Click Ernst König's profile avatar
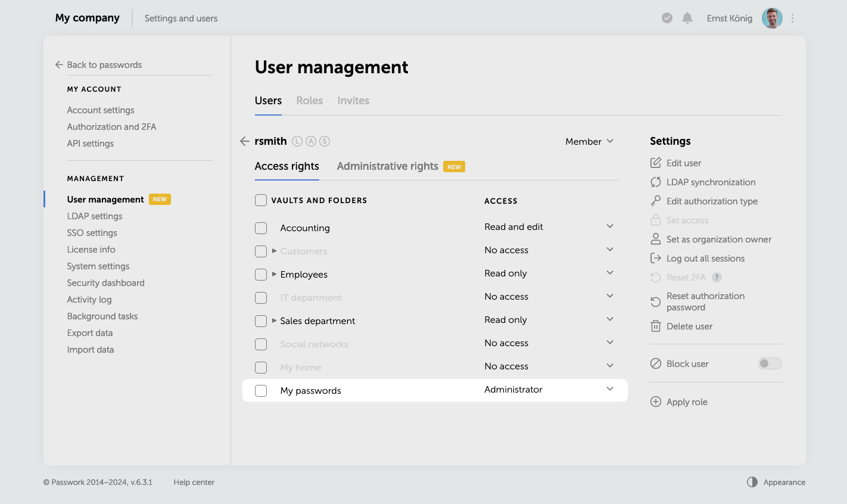The image size is (847, 504). pyautogui.click(x=772, y=18)
